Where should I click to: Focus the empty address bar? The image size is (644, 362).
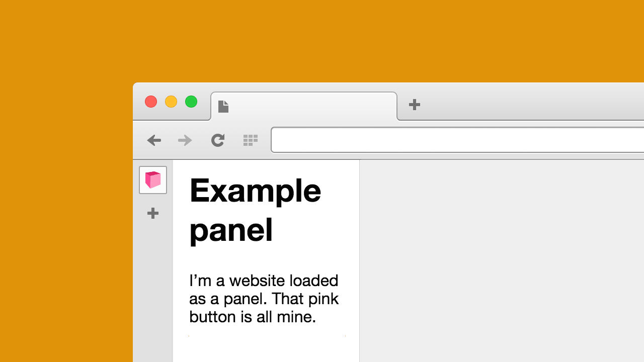tap(453, 140)
